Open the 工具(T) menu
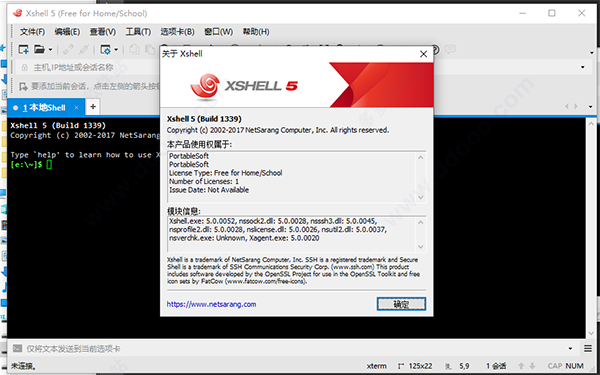 138,32
